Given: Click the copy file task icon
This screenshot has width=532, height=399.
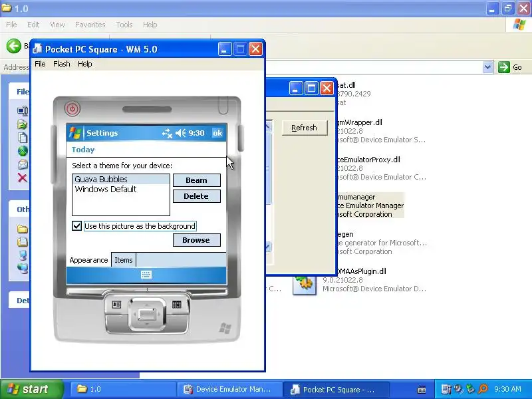Looking at the screenshot, I should click(23, 138).
